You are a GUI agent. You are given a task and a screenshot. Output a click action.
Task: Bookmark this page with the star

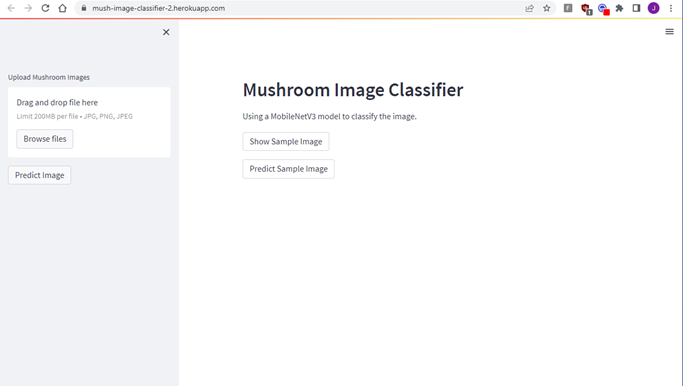tap(547, 8)
